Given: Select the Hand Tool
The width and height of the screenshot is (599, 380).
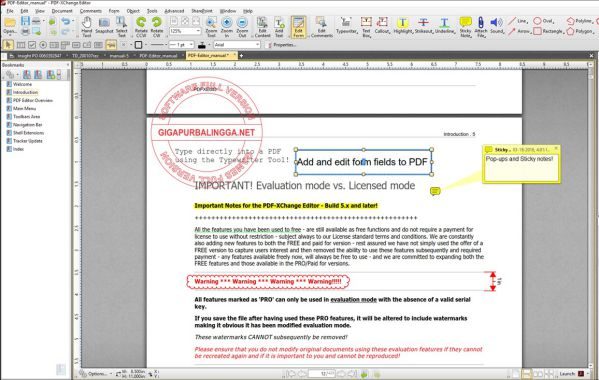Looking at the screenshot, I should click(x=87, y=27).
